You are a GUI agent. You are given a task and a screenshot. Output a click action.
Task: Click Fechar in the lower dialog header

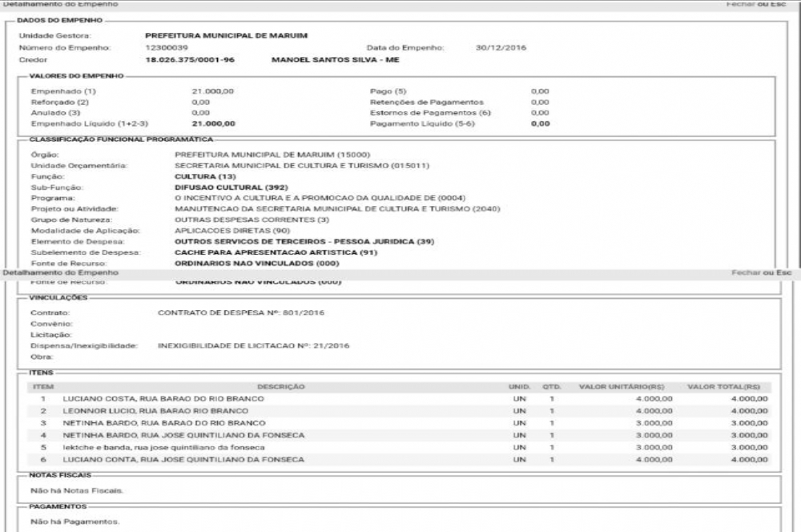point(746,273)
